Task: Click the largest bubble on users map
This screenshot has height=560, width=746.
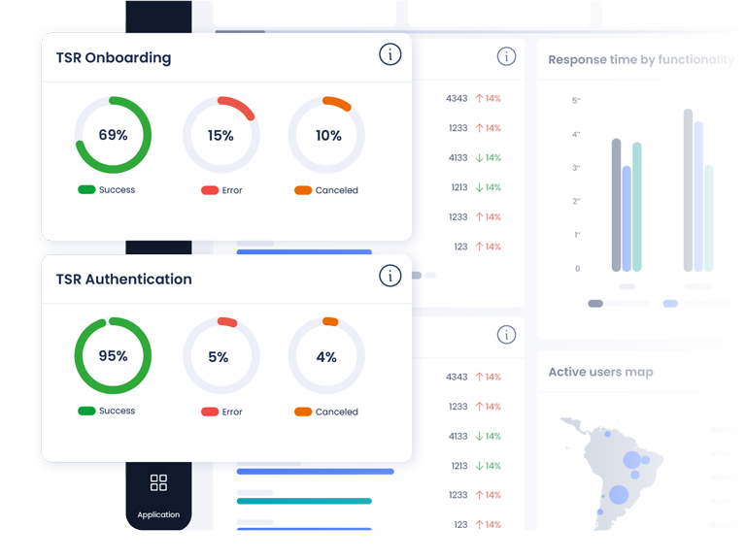Action: (x=619, y=494)
